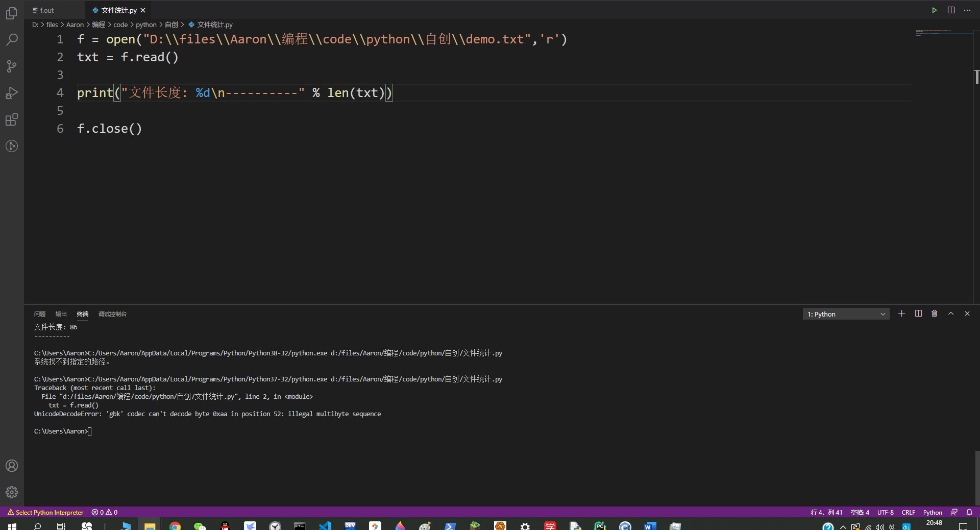Open the Explorer view in activity bar
Image resolution: width=980 pixels, height=530 pixels.
(12, 13)
